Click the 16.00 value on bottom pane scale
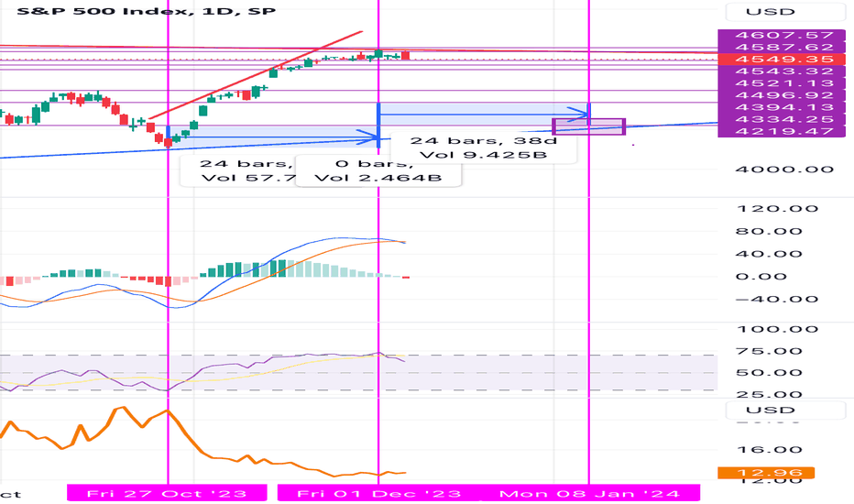Image resolution: width=854 pixels, height=504 pixels. (769, 450)
